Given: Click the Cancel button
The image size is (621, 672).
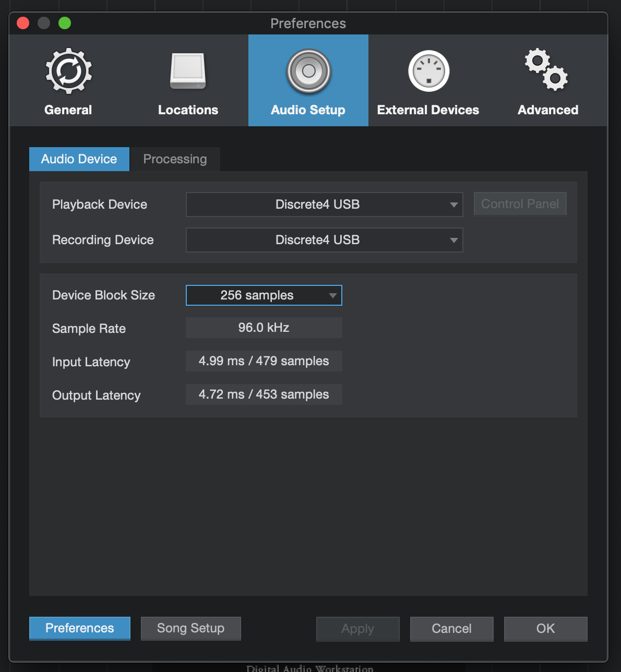Looking at the screenshot, I should tap(452, 629).
